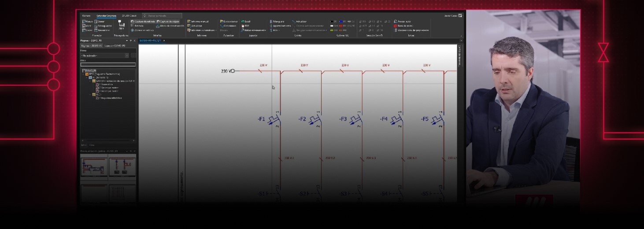The image size is (644, 229).
Task: Toggle Captura de objeto snapping
Action: tap(158, 22)
